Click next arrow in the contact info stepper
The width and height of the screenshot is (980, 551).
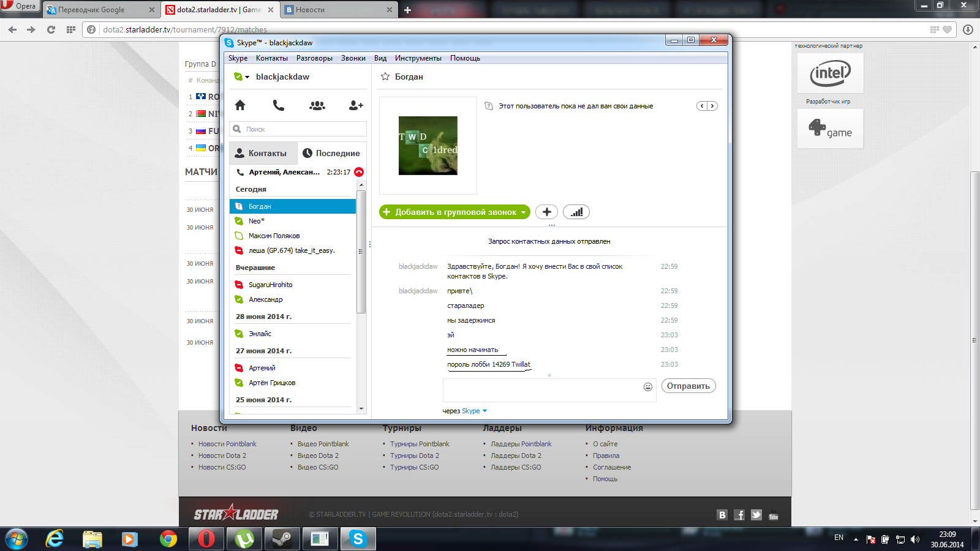(712, 106)
